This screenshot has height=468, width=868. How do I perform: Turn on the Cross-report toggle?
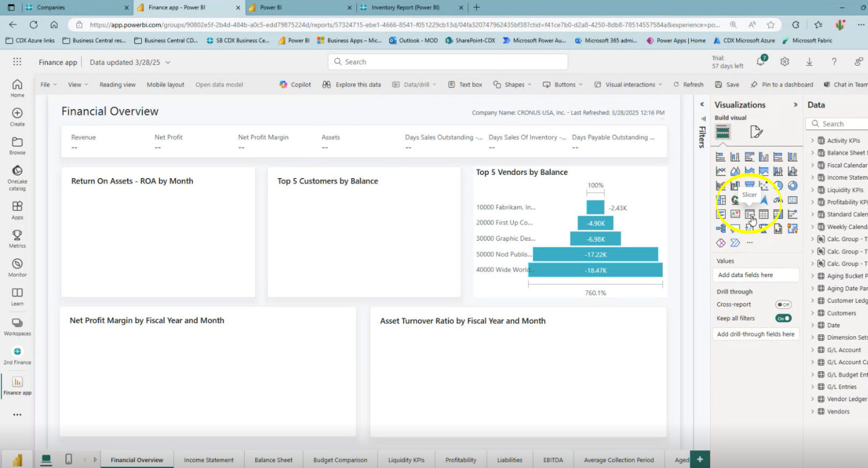pyautogui.click(x=783, y=304)
